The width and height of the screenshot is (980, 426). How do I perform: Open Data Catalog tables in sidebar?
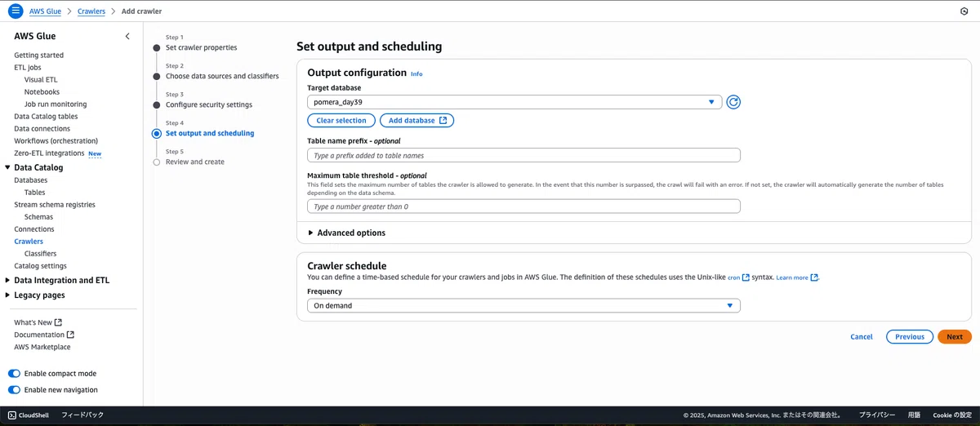point(46,117)
